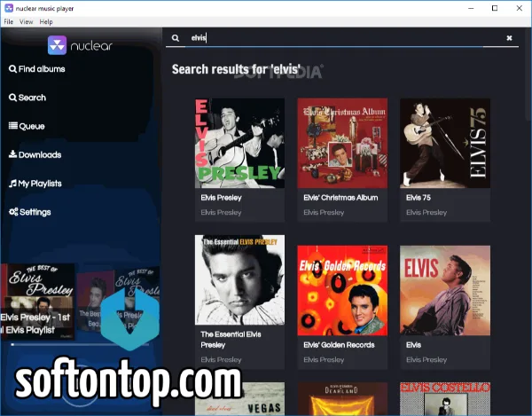Click the Settings gears icon
The width and height of the screenshot is (532, 416).
pyautogui.click(x=13, y=212)
